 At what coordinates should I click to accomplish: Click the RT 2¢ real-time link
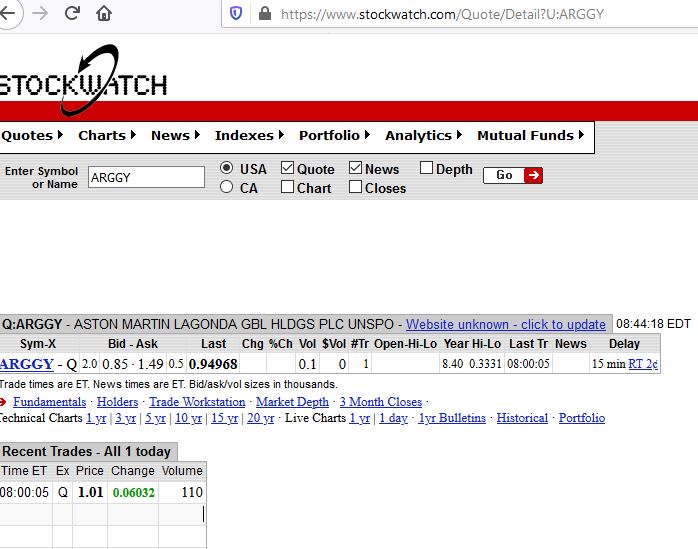(x=643, y=364)
